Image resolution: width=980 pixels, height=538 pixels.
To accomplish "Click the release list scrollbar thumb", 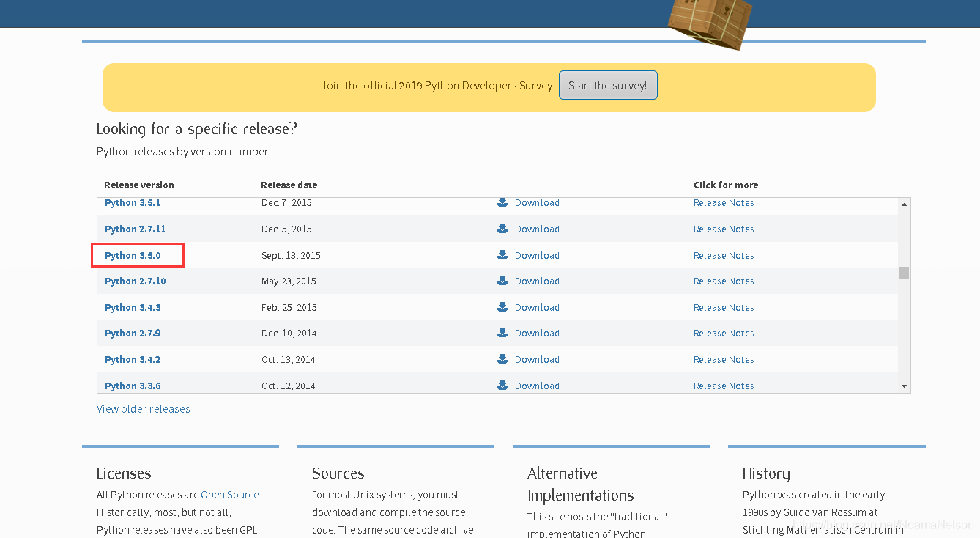I will click(905, 273).
